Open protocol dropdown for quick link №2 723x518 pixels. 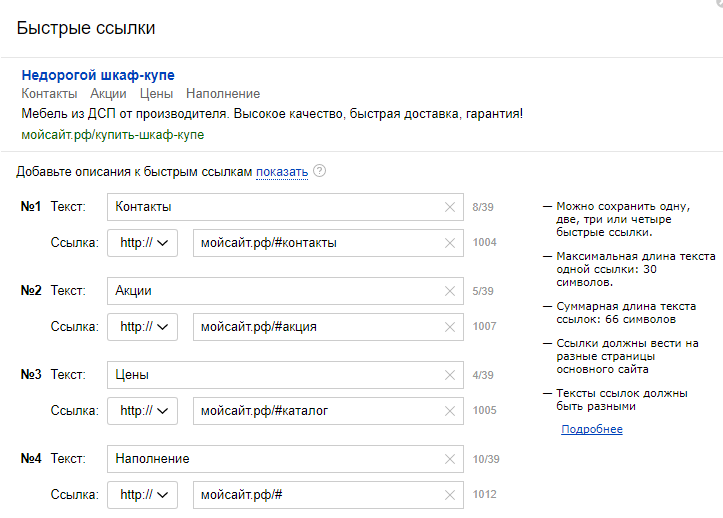[x=142, y=327]
